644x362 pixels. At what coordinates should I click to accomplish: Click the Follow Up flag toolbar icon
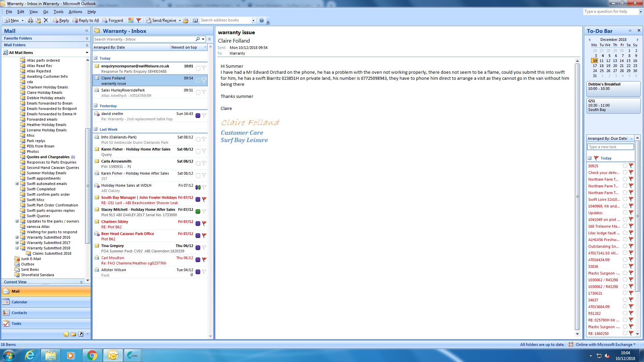point(139,20)
